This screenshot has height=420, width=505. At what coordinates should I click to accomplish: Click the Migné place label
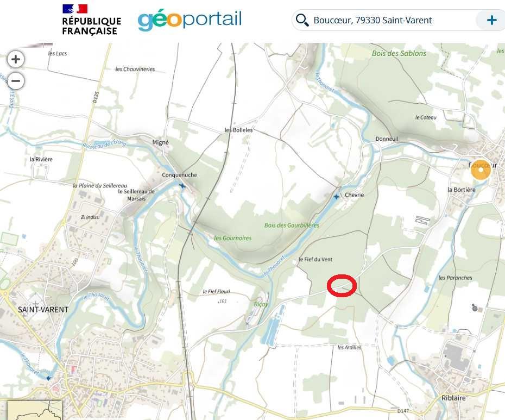point(160,142)
